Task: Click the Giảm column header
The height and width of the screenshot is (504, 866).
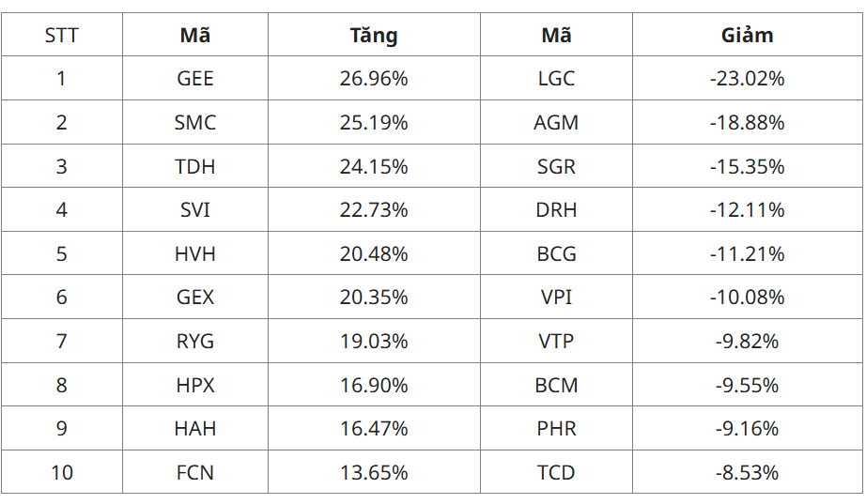Action: point(747,36)
